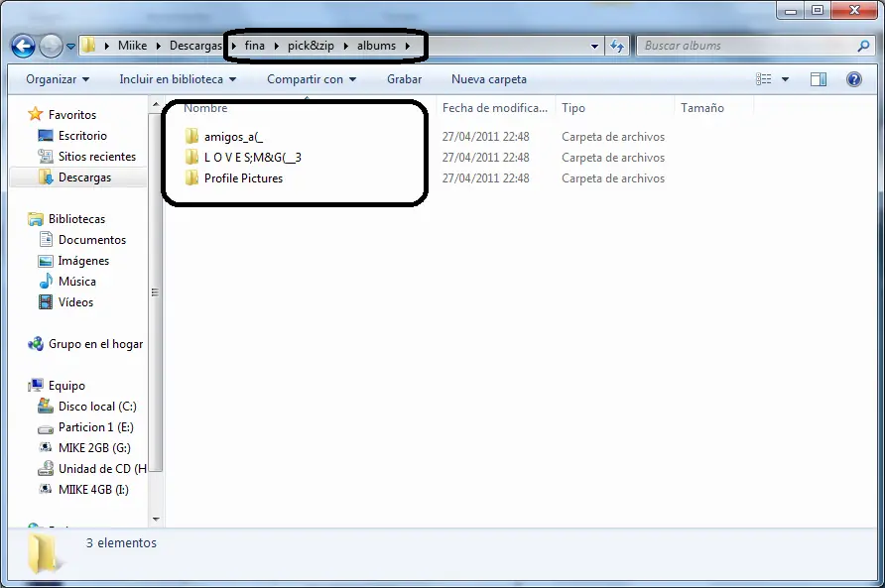Click Carpeta de archivos type of Profile Pictures
The image size is (885, 588).
pos(613,178)
